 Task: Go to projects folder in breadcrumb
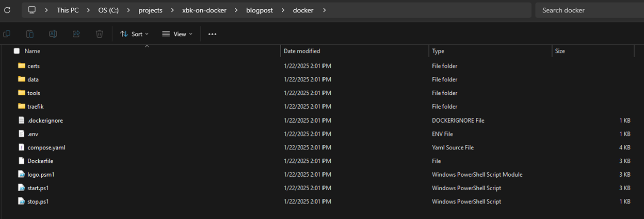[x=150, y=10]
